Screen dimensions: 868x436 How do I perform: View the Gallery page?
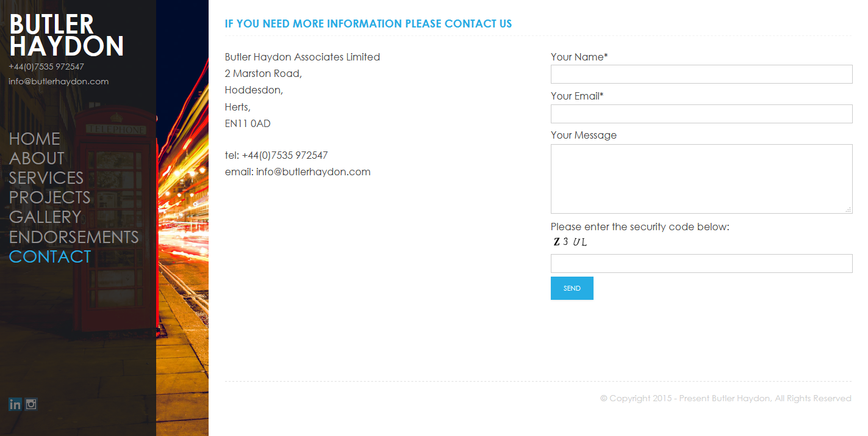[x=45, y=217]
